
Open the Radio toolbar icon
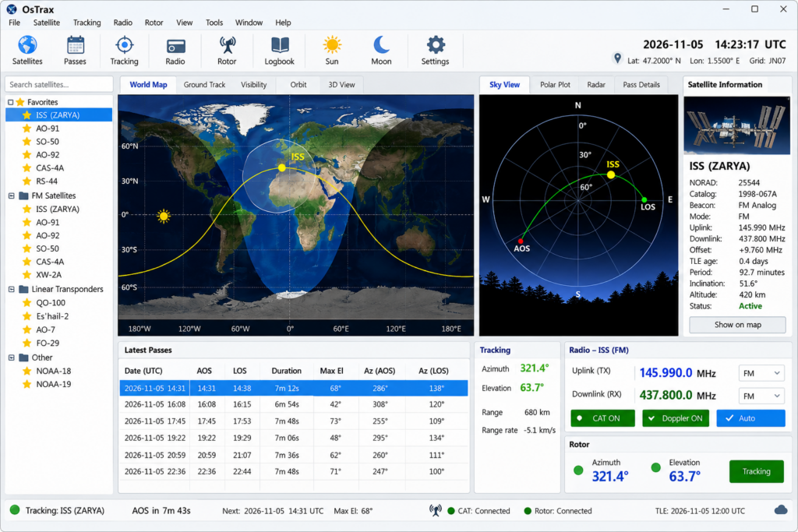click(x=175, y=46)
